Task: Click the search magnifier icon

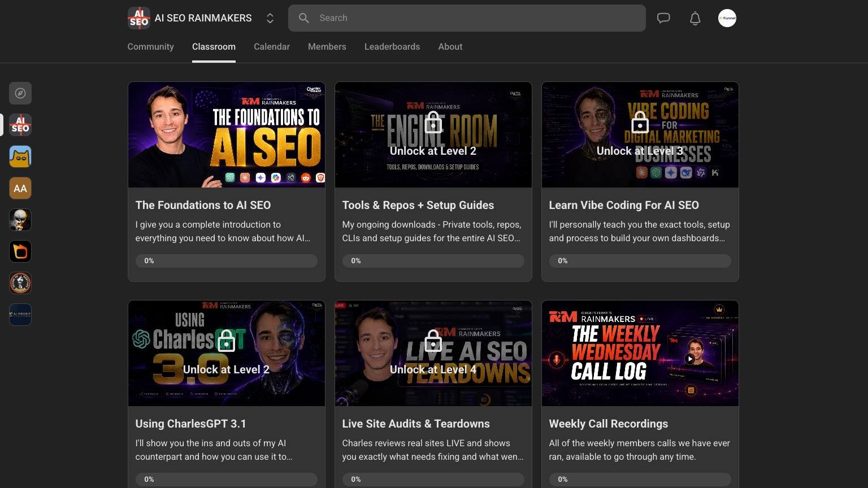Action: 304,18
